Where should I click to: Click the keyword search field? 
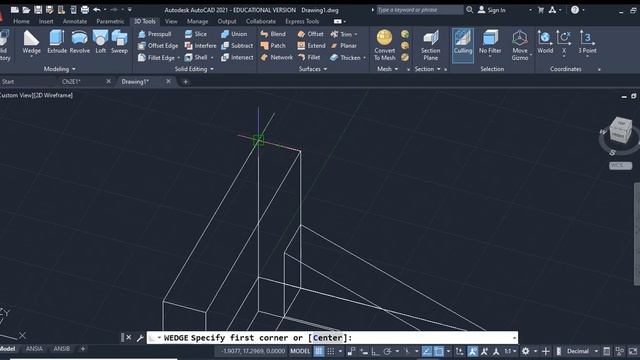pos(420,10)
